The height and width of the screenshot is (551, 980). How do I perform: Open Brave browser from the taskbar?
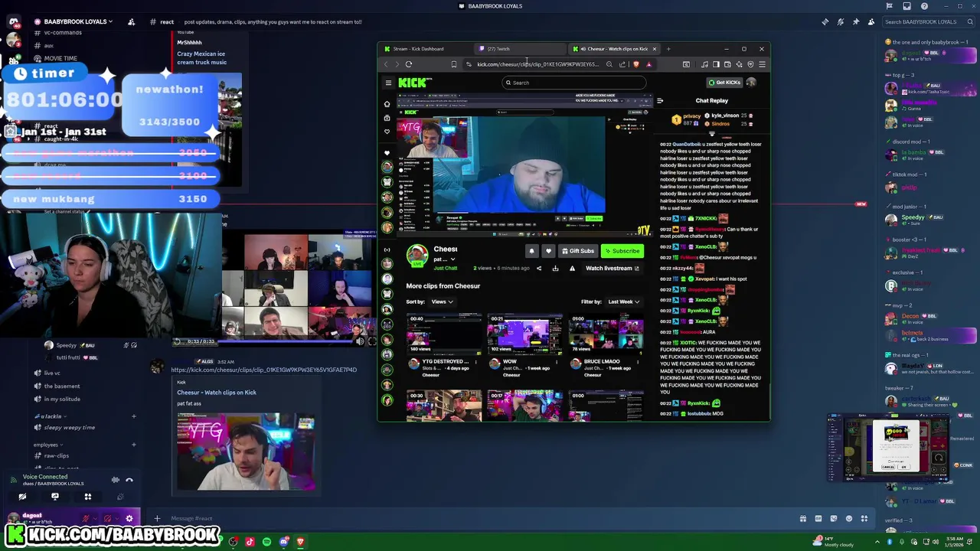tap(300, 542)
